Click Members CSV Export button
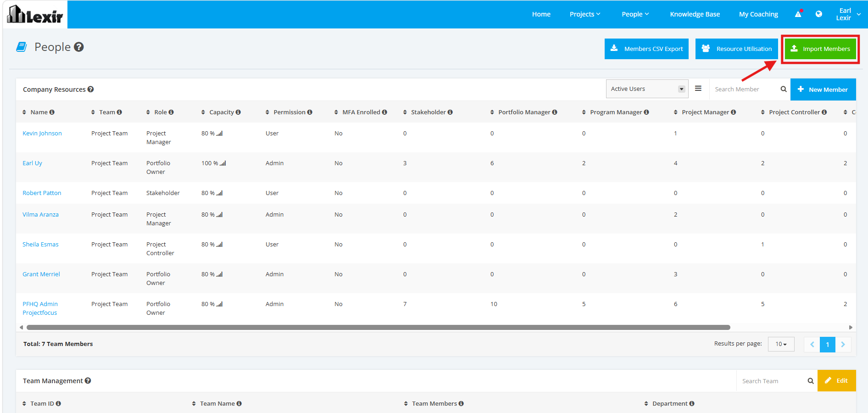This screenshot has width=868, height=413. [x=646, y=49]
